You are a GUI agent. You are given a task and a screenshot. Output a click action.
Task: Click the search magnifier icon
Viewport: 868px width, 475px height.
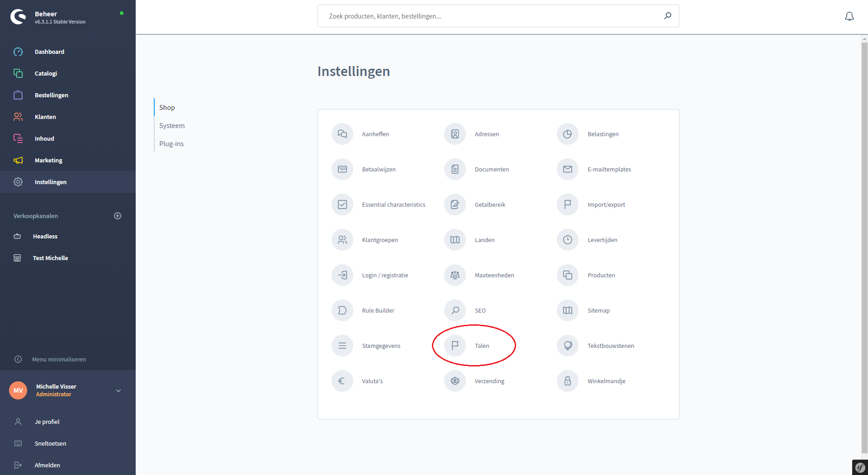667,16
